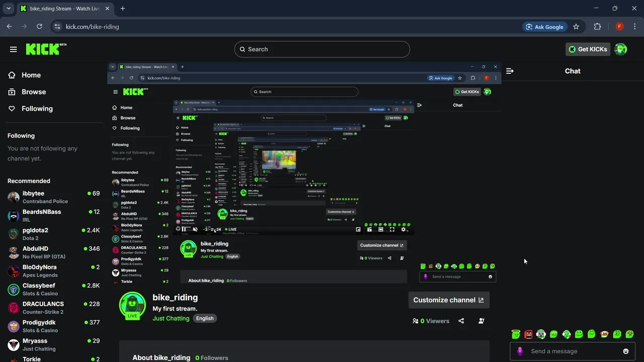Image resolution: width=644 pixels, height=362 pixels.
Task: Open DRACULANCS recommended channel
Action: pos(53,308)
